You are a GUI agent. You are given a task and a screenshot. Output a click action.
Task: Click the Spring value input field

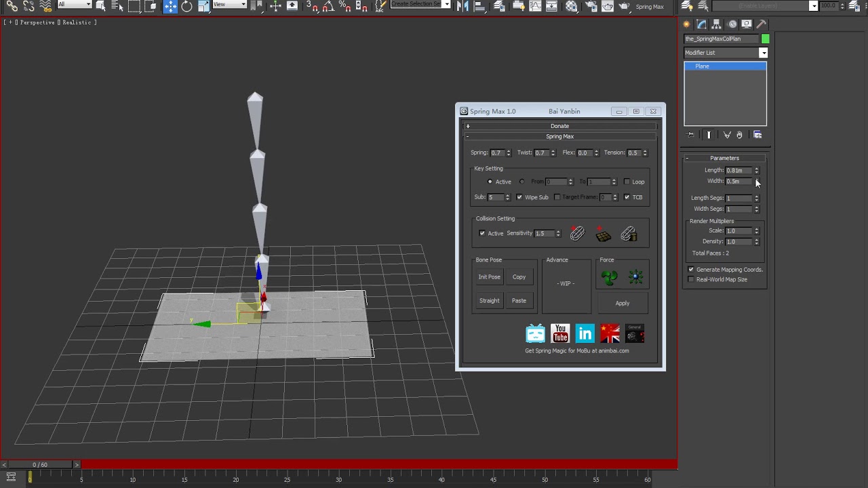click(x=497, y=152)
